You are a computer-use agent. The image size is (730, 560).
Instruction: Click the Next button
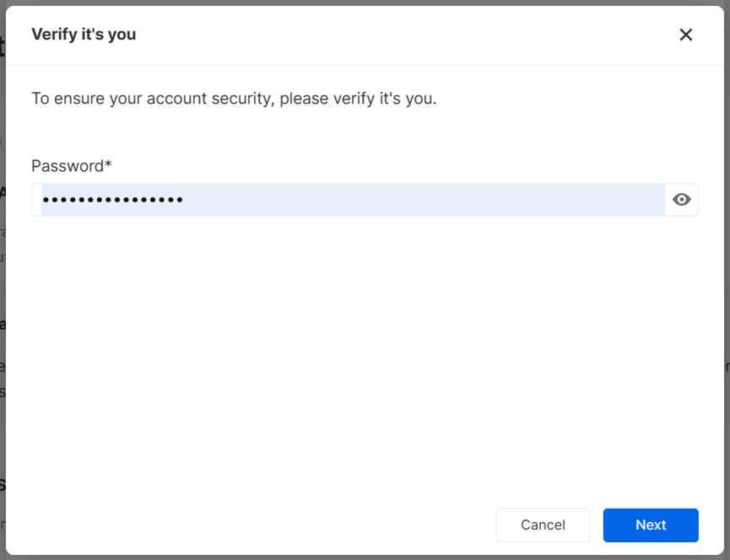[651, 525]
